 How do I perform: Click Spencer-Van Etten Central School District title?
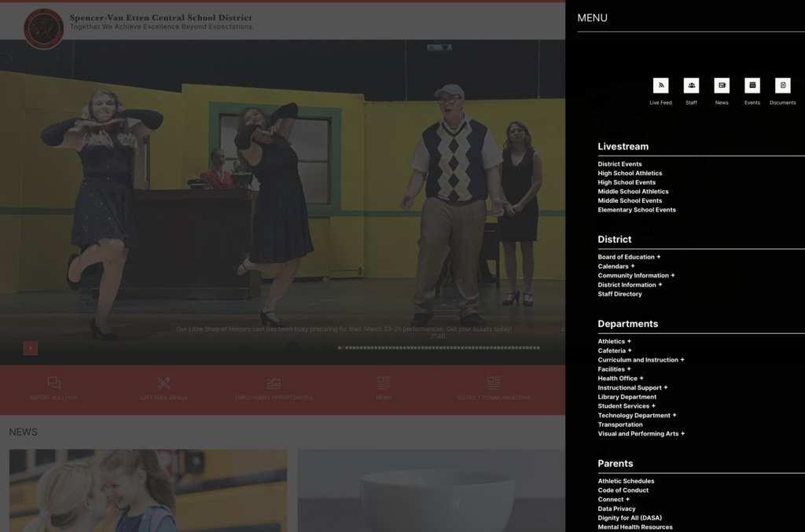(x=160, y=18)
